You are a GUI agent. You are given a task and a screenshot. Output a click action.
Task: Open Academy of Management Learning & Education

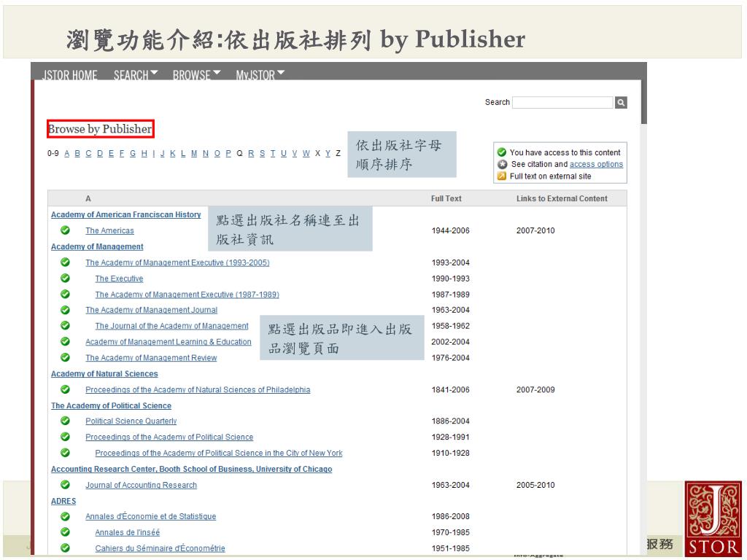point(169,342)
